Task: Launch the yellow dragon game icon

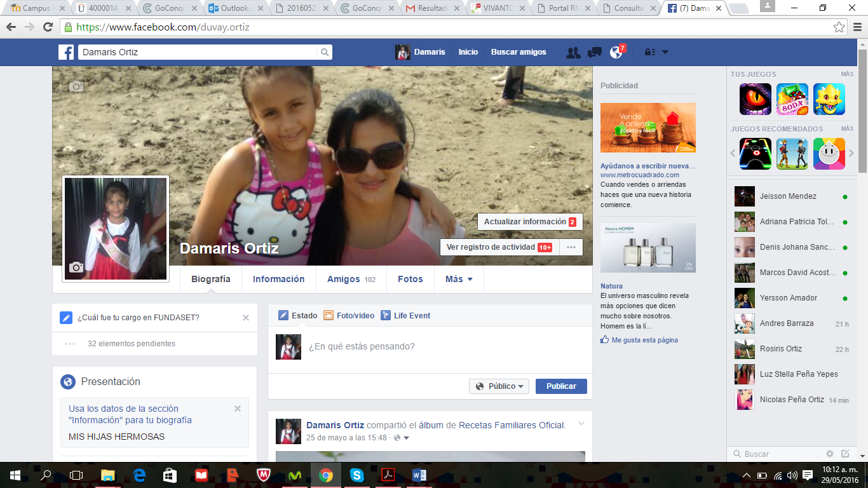Action: (829, 99)
